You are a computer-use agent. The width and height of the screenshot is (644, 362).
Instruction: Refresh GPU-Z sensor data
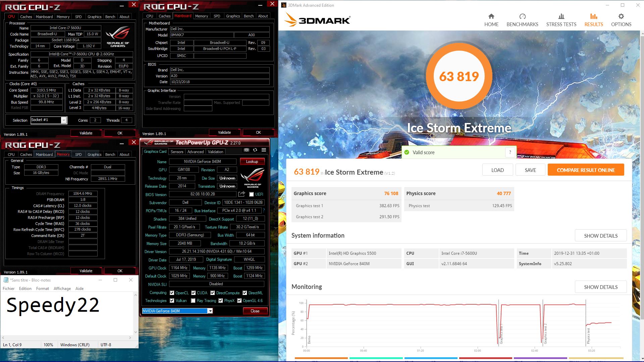[255, 150]
